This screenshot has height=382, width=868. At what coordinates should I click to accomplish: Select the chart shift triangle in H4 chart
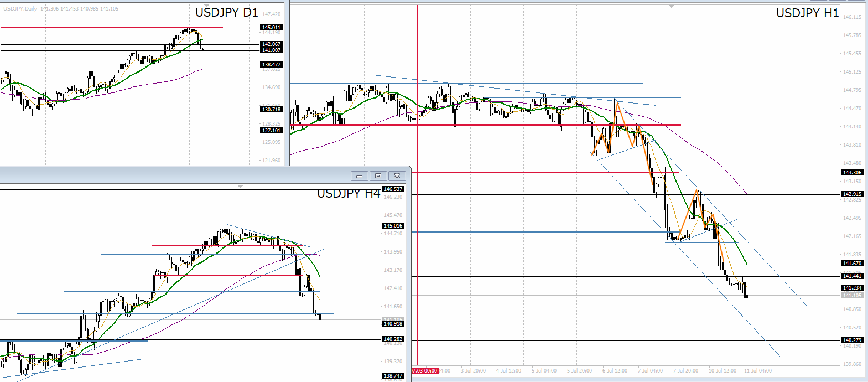pos(240,187)
